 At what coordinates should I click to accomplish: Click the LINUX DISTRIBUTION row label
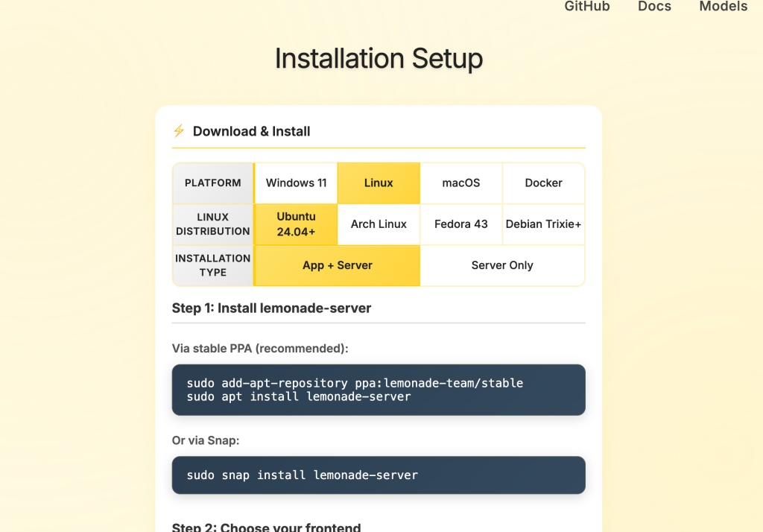point(213,224)
